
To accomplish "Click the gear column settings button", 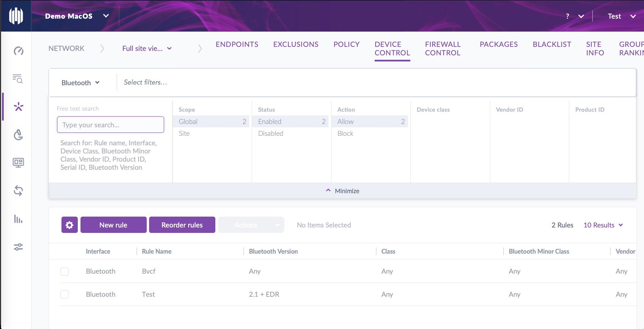I will (69, 225).
